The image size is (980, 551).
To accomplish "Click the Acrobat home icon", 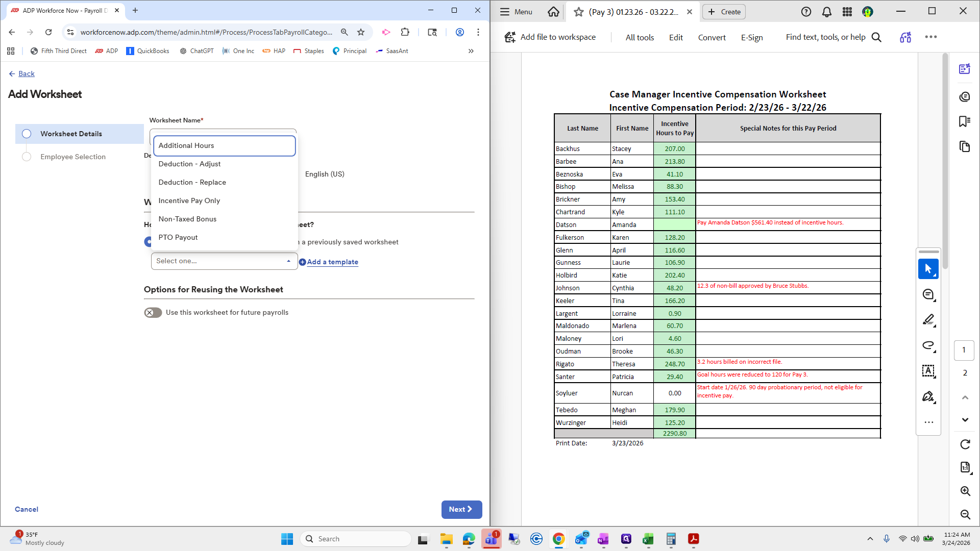I will click(x=553, y=12).
